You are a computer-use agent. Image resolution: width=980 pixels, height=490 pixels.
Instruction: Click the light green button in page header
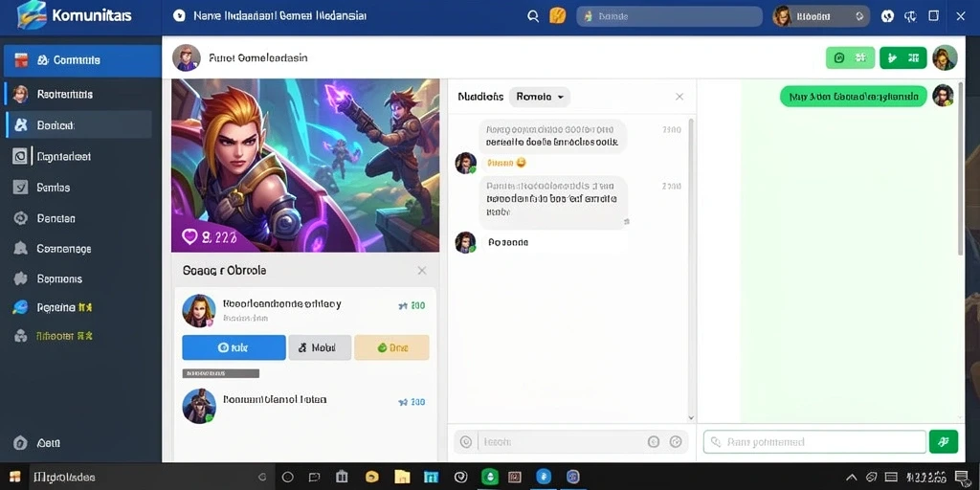tap(850, 58)
